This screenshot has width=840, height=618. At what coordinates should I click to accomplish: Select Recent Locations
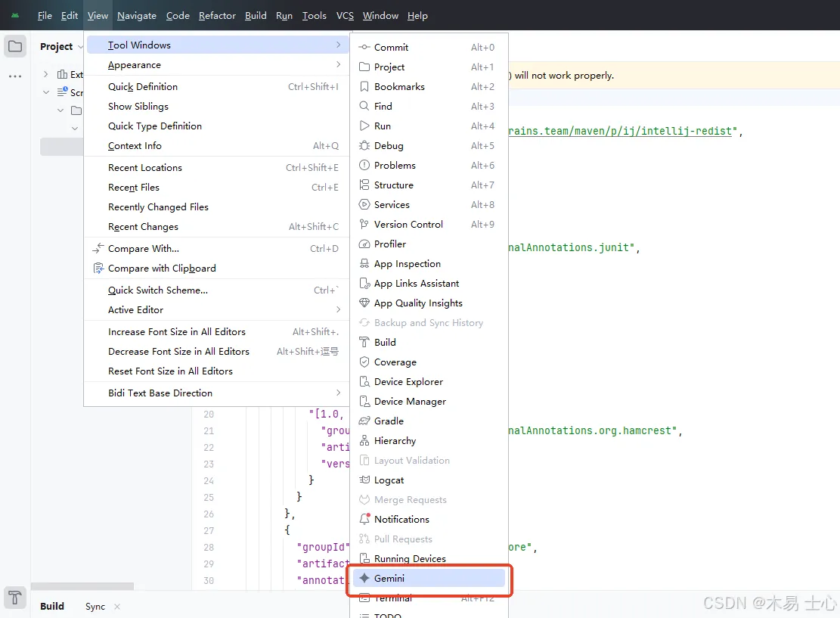pos(217,168)
